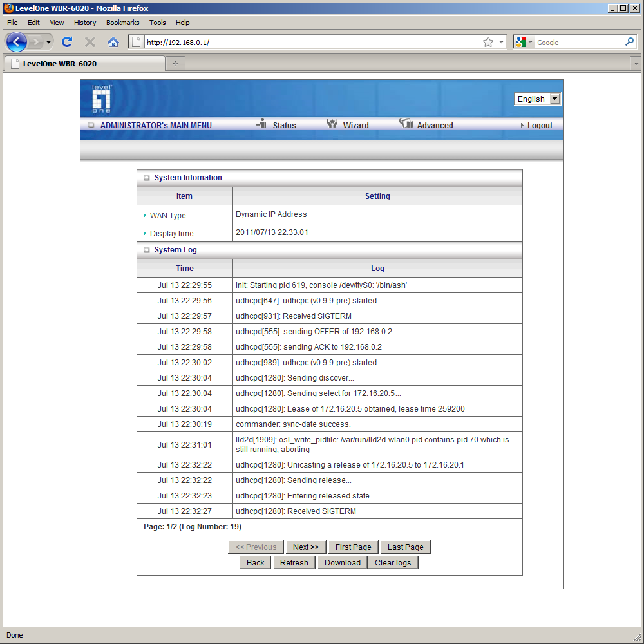This screenshot has width=644, height=644.
Task: Open the File menu
Action: (12, 23)
